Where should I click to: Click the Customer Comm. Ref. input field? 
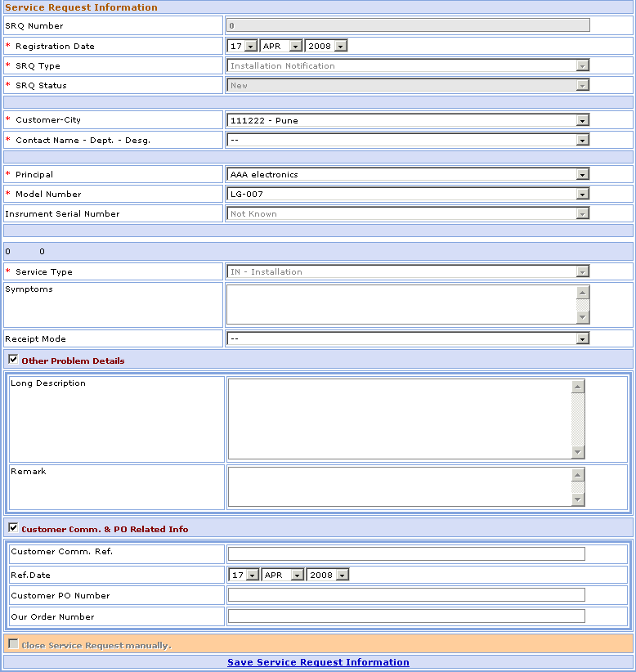(406, 553)
